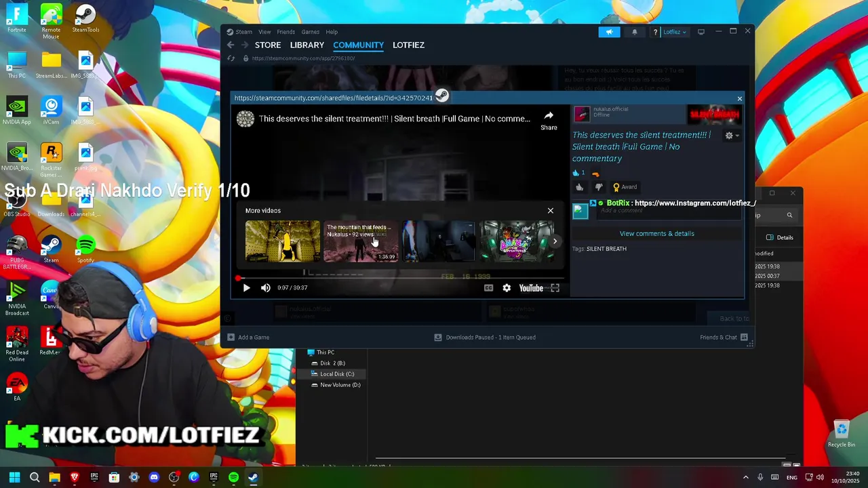
Task: Open the LOTFIEZ profile tab
Action: [x=408, y=45]
